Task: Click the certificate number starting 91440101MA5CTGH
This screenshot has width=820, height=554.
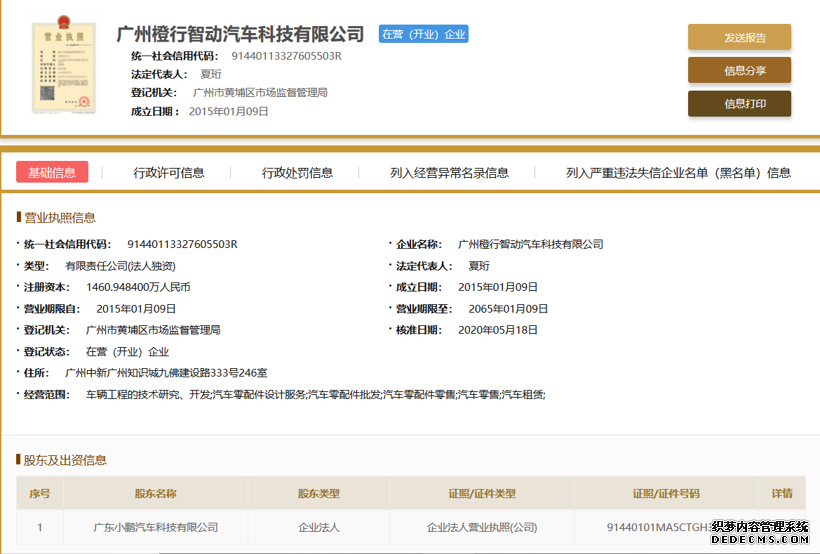Action: pos(660,527)
